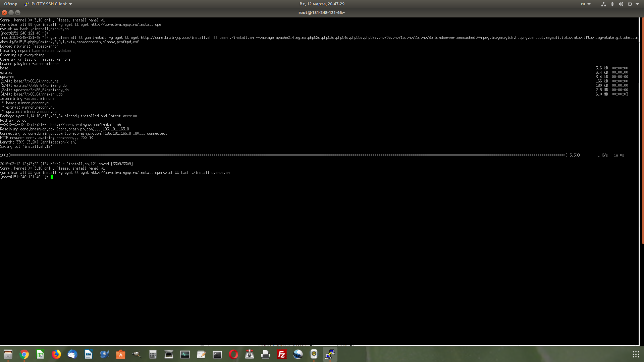Click the terminal vertical scrollbar

click(x=643, y=134)
